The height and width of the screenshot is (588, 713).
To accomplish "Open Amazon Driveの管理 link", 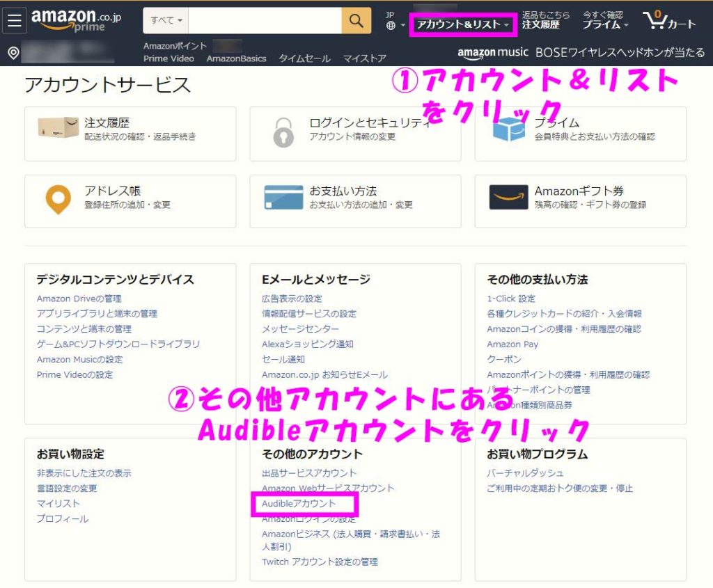I will (x=79, y=299).
